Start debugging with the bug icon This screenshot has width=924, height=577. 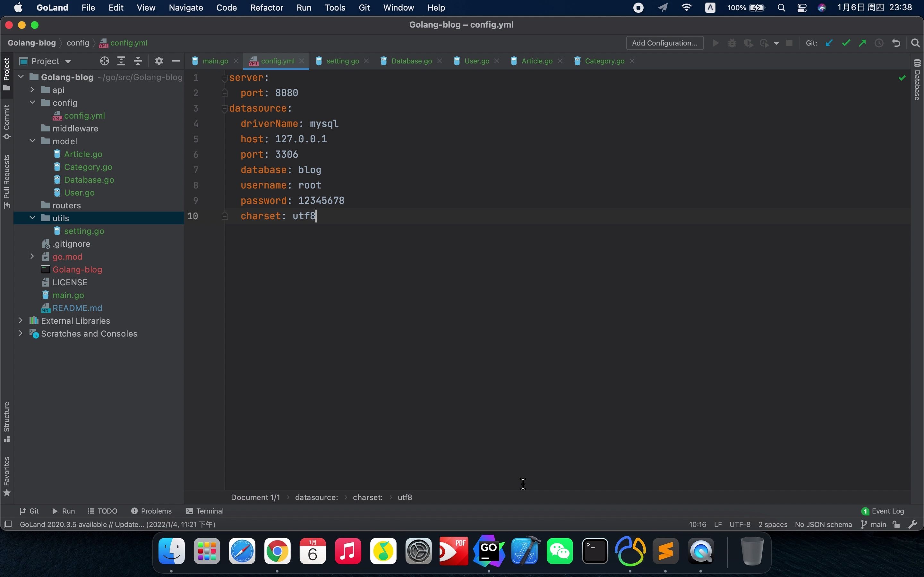(732, 43)
